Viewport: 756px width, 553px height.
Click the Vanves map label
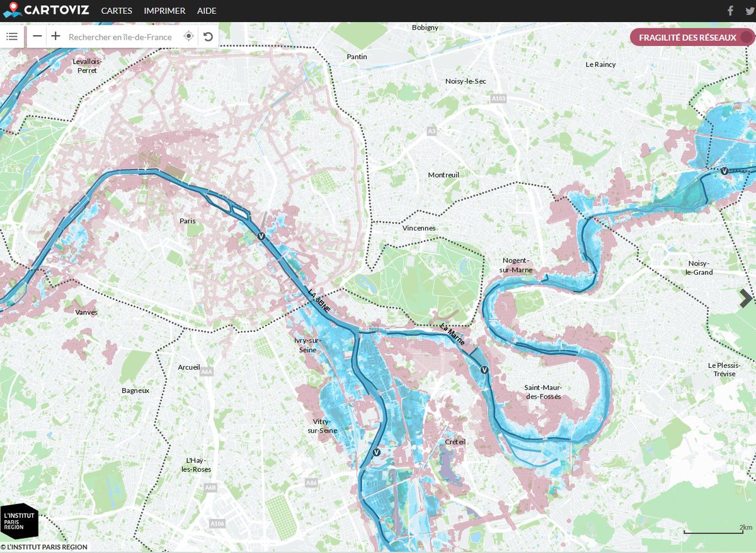86,312
